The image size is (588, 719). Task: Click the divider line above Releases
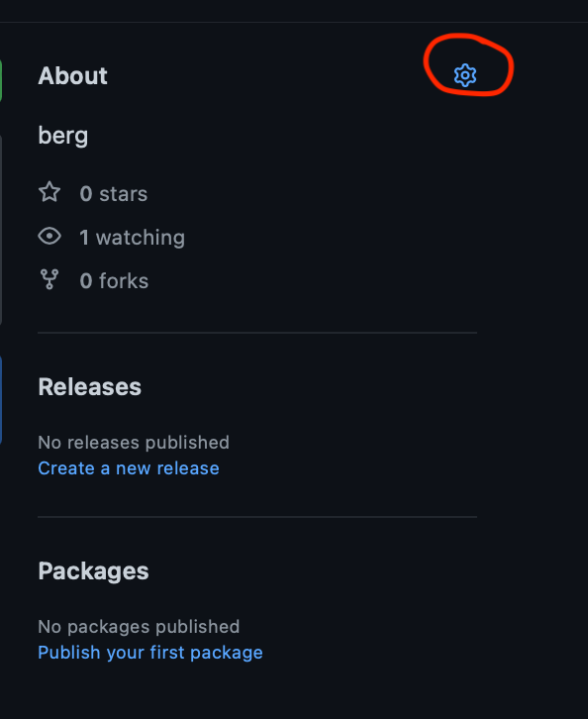[x=257, y=333]
